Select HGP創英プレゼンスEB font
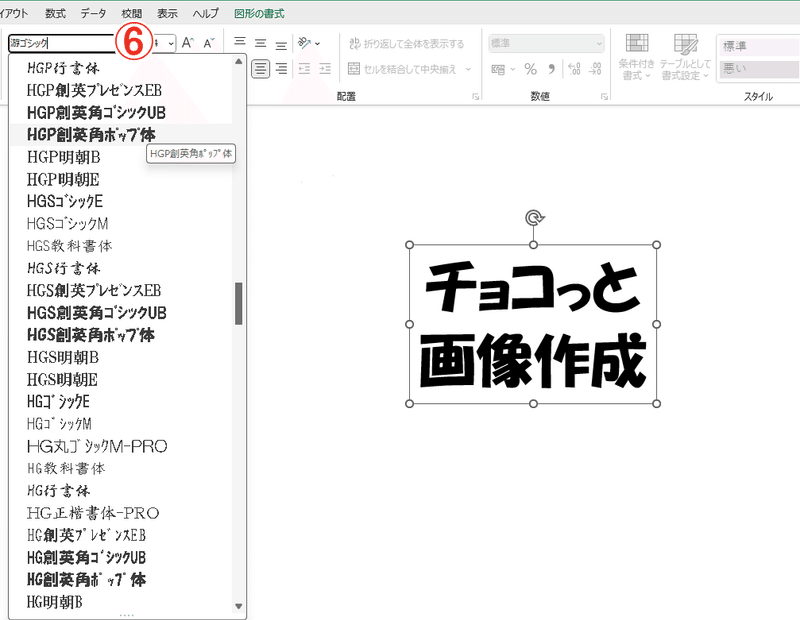The height and width of the screenshot is (620, 800). pos(120,90)
